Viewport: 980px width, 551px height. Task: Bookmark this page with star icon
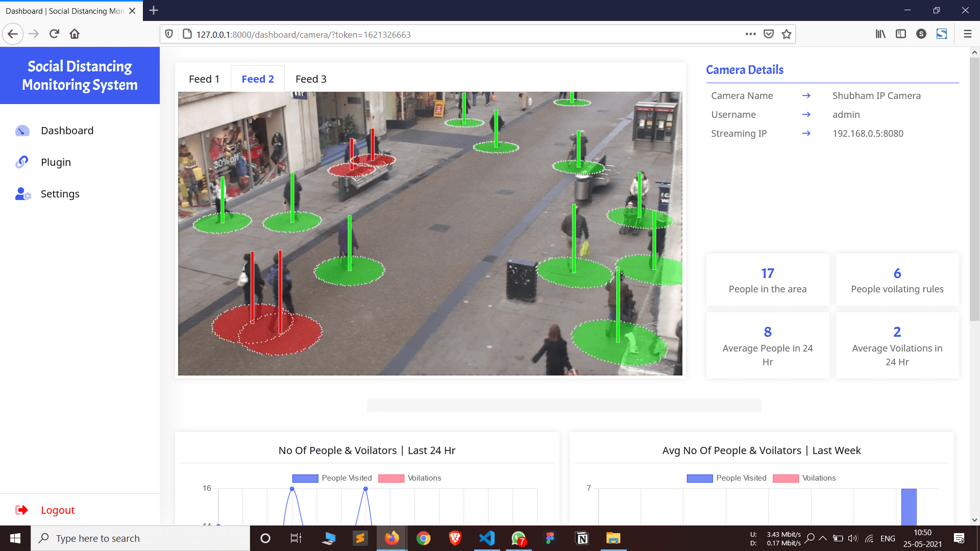[787, 34]
